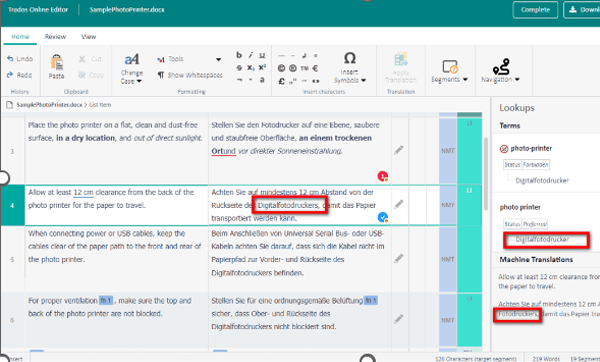Click the Machine Translations heading

536,259
